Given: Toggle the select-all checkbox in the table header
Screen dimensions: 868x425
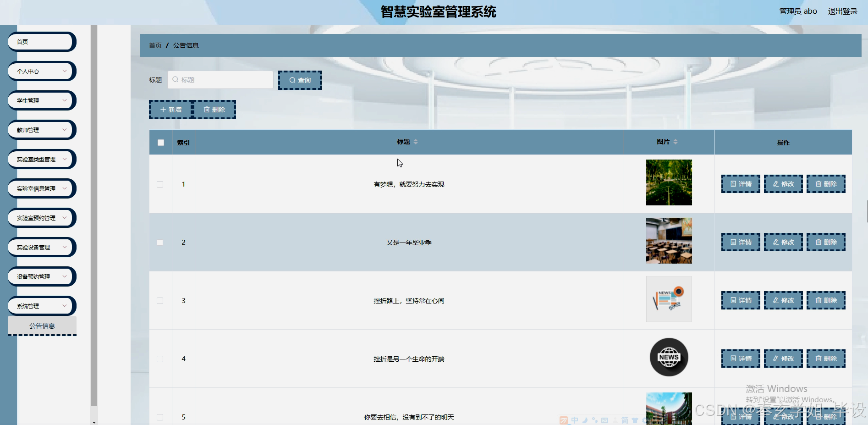Looking at the screenshot, I should click(x=160, y=142).
